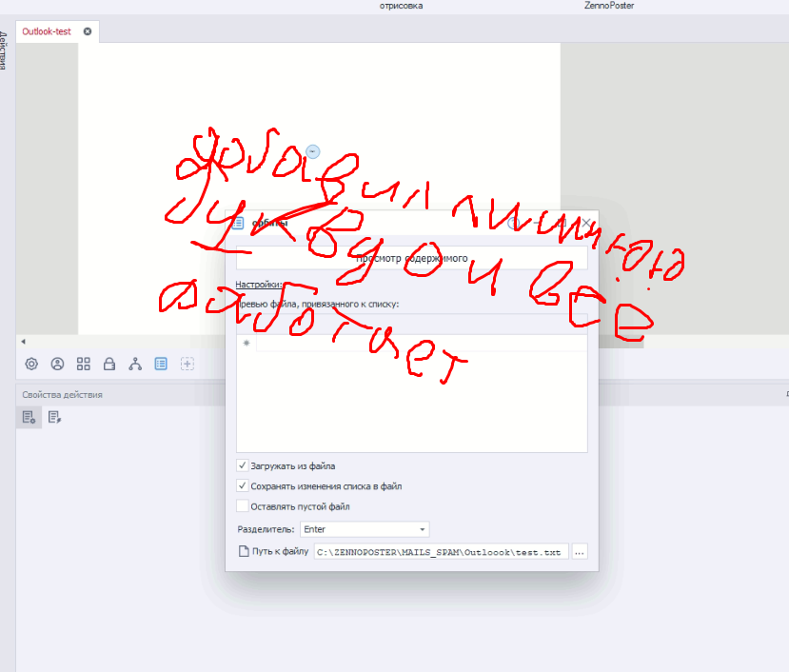
Task: Click the Путь к файлу label
Action: point(280,551)
